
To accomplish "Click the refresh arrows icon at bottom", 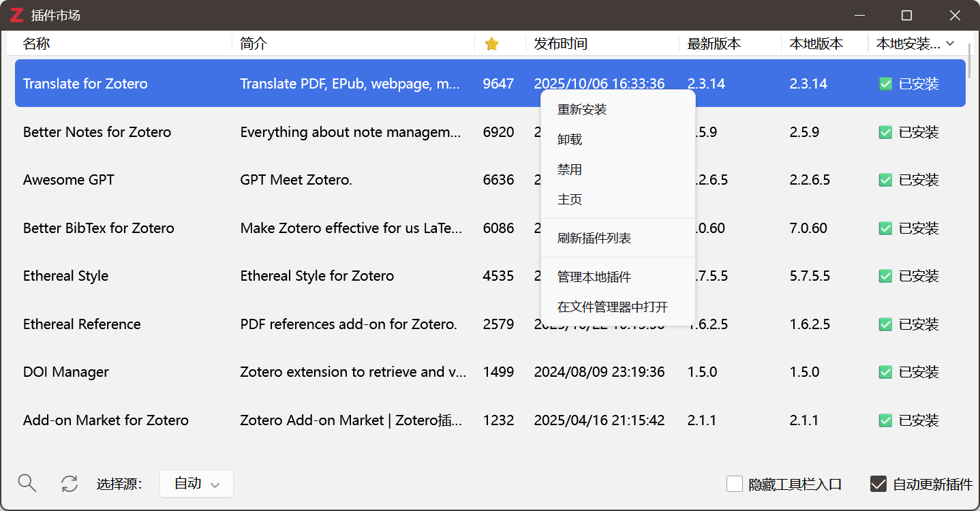I will click(x=70, y=484).
